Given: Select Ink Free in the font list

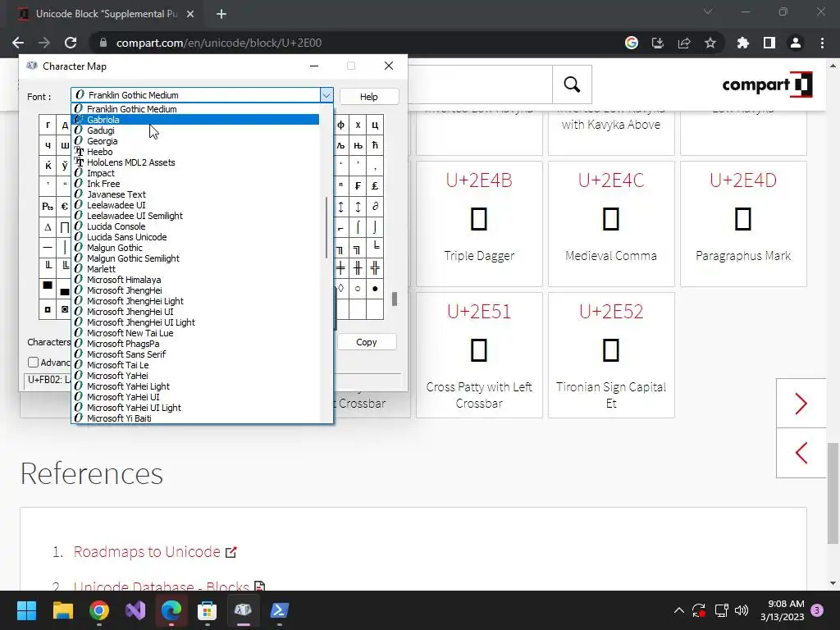Looking at the screenshot, I should click(195, 184).
